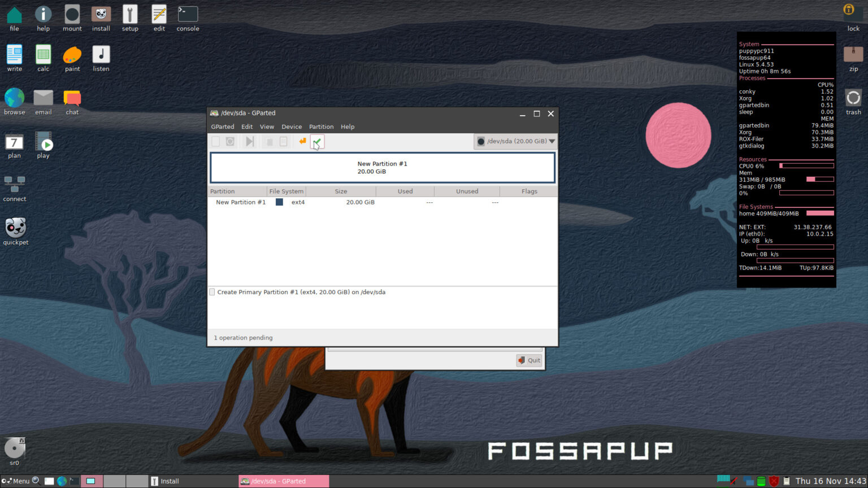Image resolution: width=868 pixels, height=488 pixels.
Task: Open the /dev/sda device dropdown
Action: (x=552, y=141)
